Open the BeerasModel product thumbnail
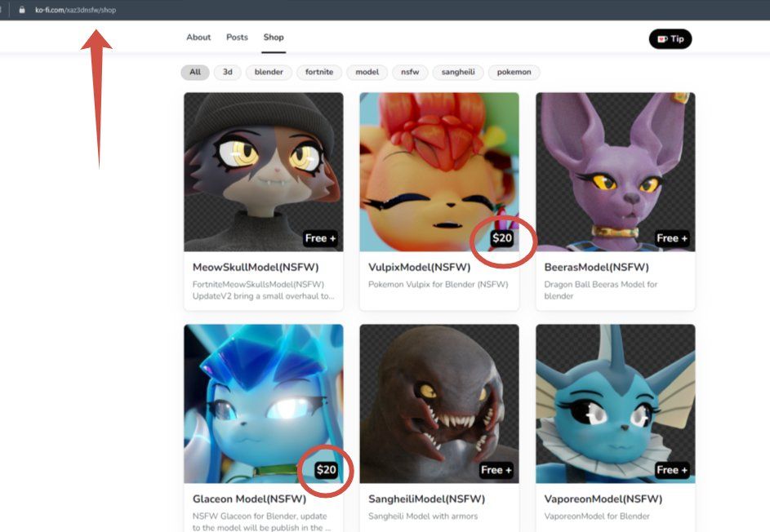 [616, 172]
